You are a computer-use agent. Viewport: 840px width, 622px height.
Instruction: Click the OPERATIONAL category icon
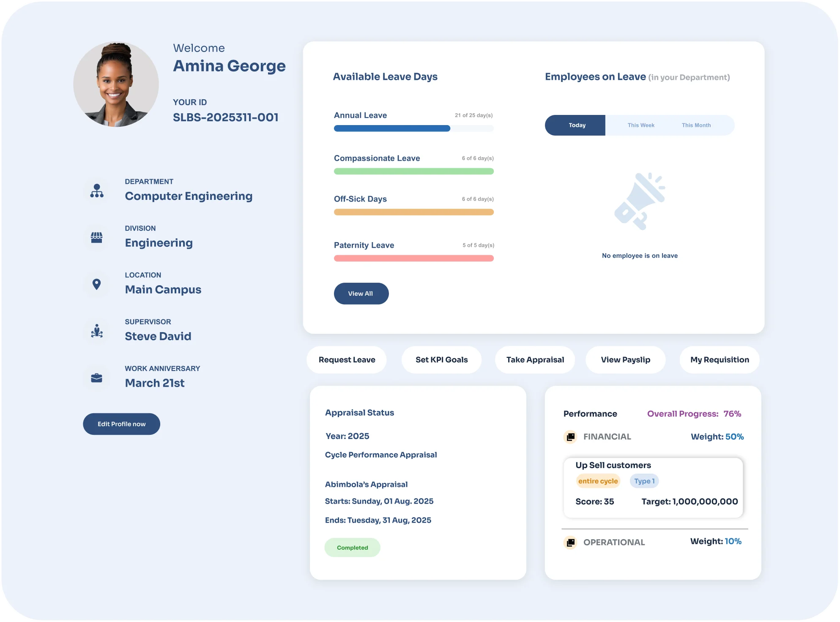tap(570, 542)
